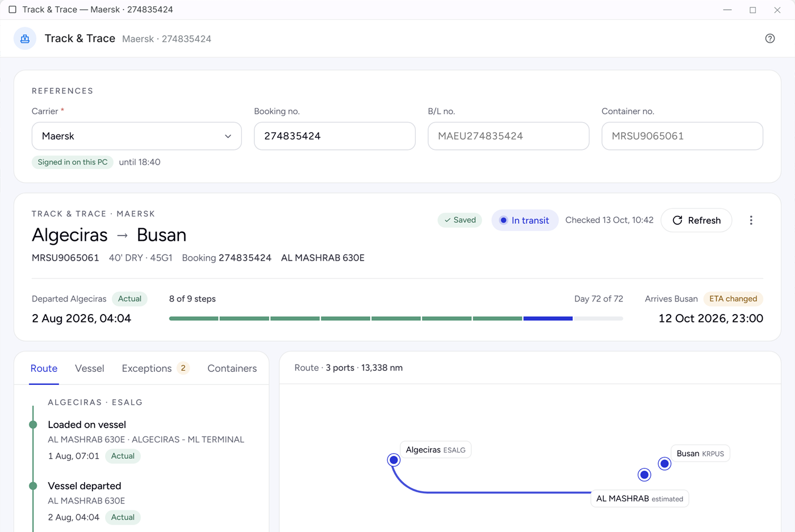Select the Busan port marker on map
This screenshot has height=532, width=795.
tap(664, 464)
